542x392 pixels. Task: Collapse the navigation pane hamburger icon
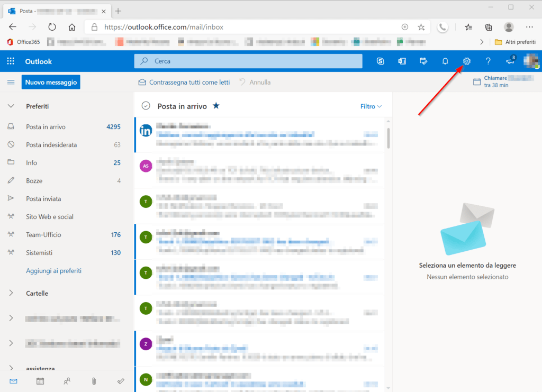coord(11,82)
